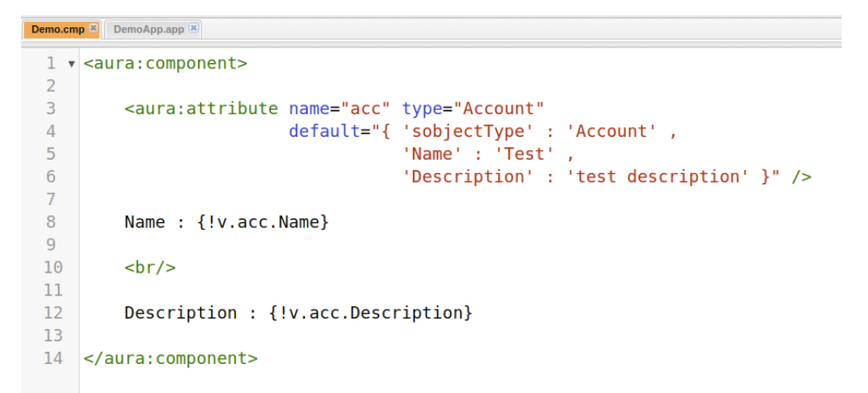Collapse the aura:component fold arrow on line 1
This screenshot has height=393, width=868.
[71, 64]
